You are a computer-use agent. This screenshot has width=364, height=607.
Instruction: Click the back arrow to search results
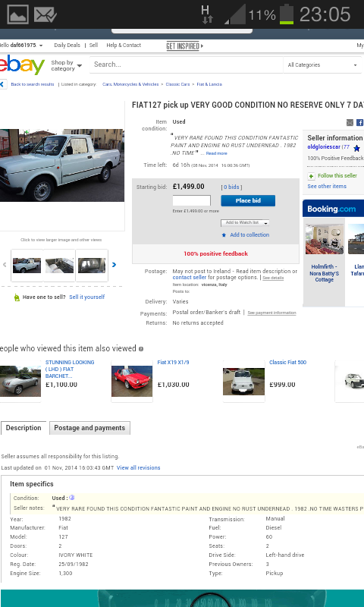2,84
